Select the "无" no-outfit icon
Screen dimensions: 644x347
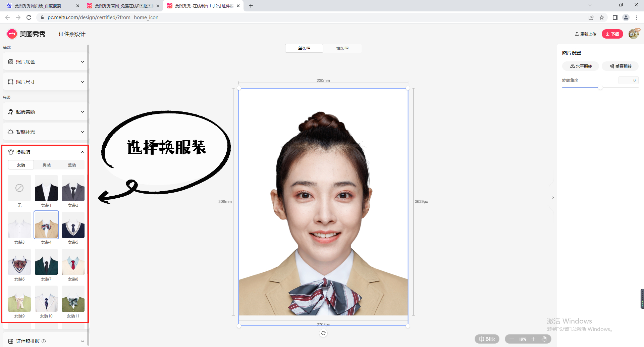(x=19, y=188)
